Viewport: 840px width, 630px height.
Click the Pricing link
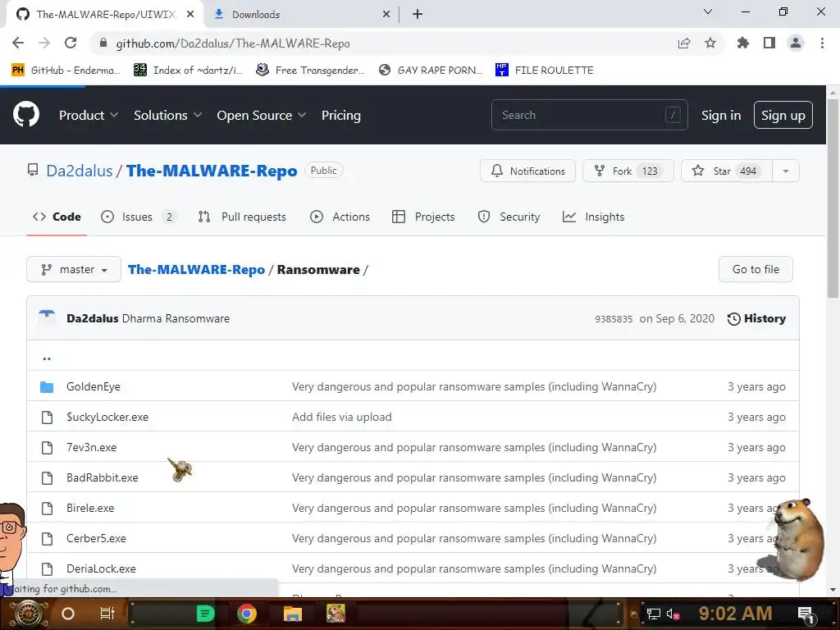point(341,115)
